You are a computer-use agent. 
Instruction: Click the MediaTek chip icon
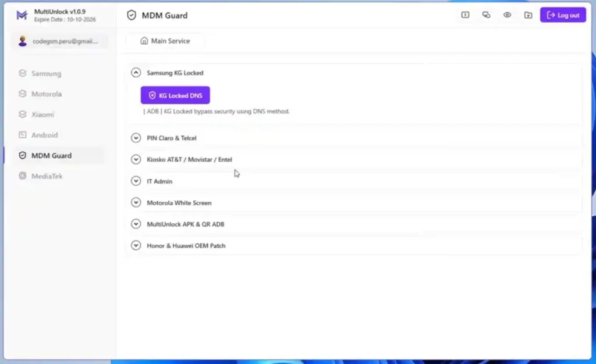[x=23, y=176]
